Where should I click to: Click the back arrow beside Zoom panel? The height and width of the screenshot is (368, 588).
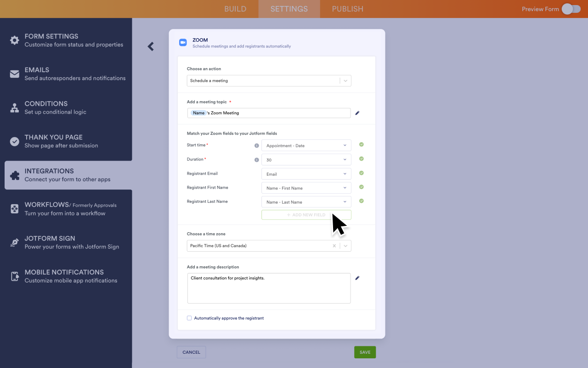(151, 46)
